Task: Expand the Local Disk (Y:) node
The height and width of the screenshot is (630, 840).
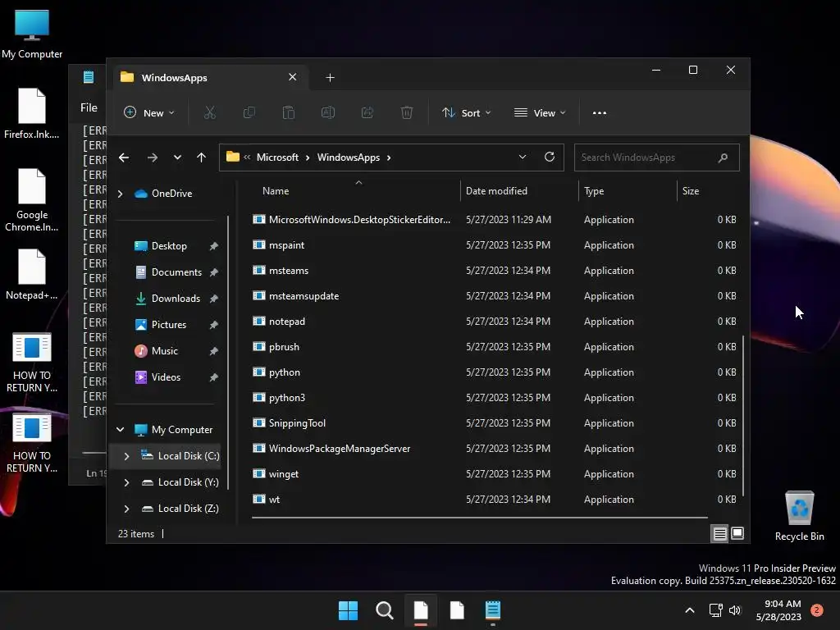Action: 126,482
